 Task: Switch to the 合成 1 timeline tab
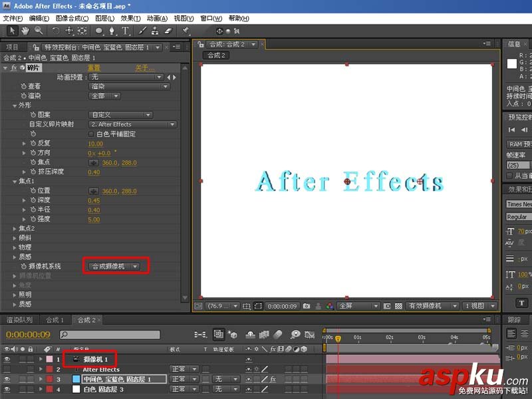pos(55,320)
